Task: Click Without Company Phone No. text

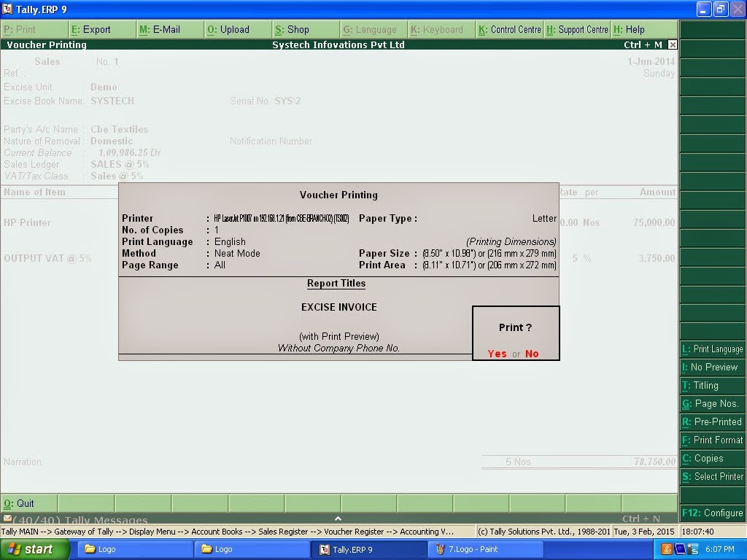Action: coord(338,348)
